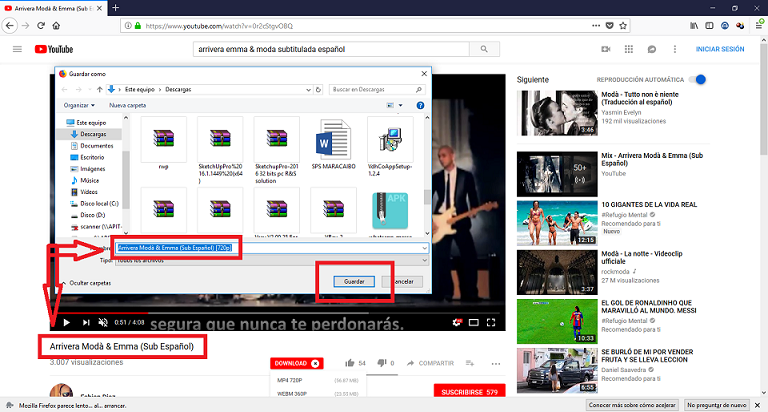Click the COMPARTIR share button
768x412 pixels.
click(x=430, y=363)
